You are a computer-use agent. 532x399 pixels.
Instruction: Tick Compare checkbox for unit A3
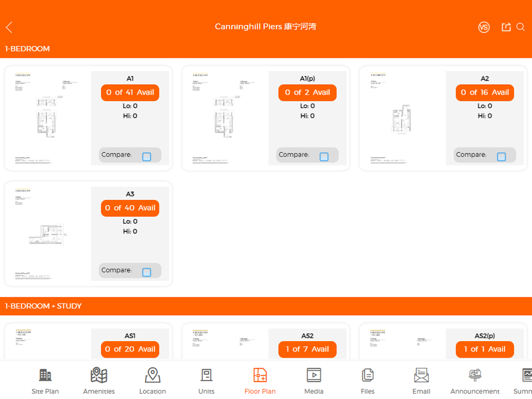point(146,272)
